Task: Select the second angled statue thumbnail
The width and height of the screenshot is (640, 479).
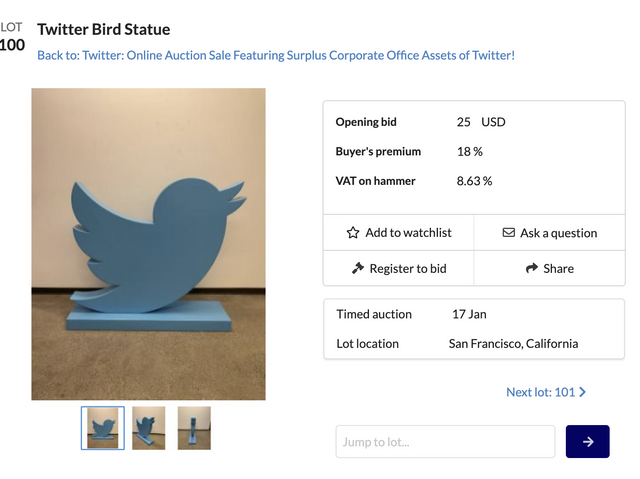Action: (149, 428)
